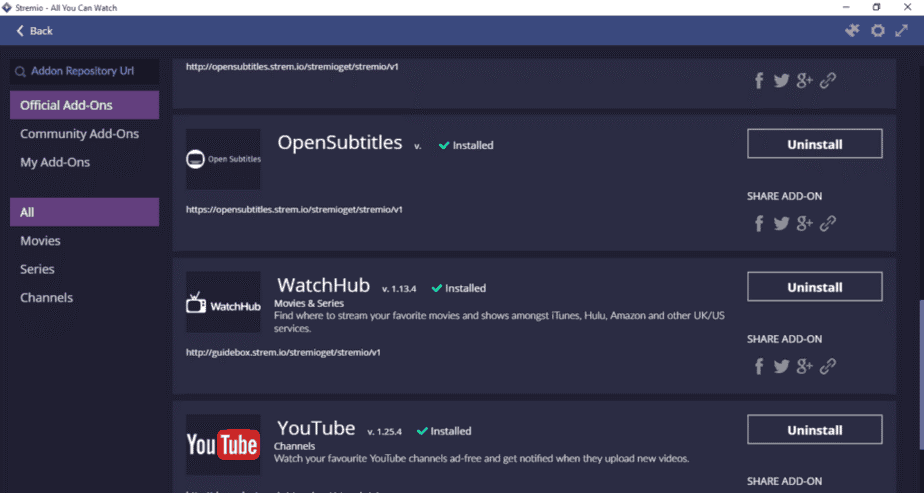Click the https opensubtitles stremioget URL
924x493 pixels.
(294, 209)
